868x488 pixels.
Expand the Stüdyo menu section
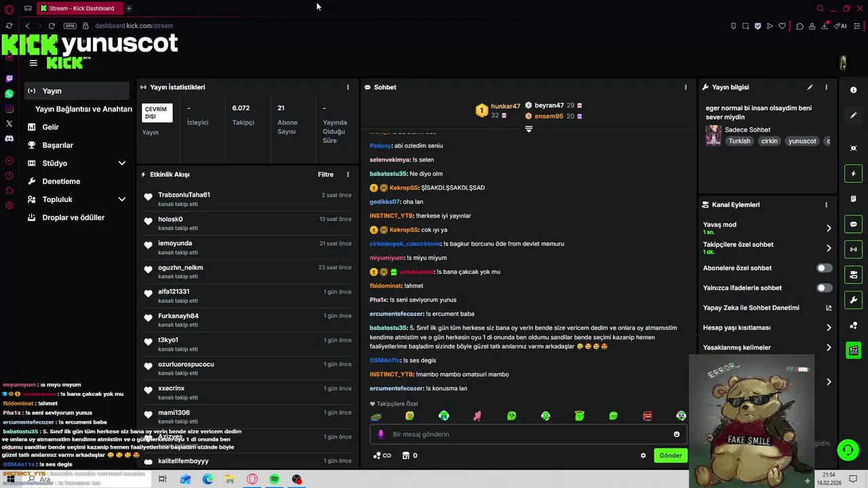[x=122, y=163]
